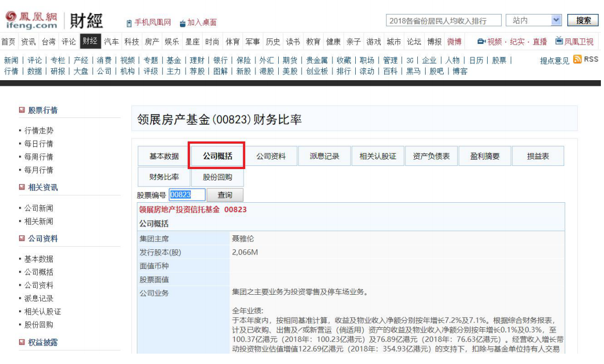Open the 財經 channel logo
Image resolution: width=604 pixels, height=364 pixels.
point(86,20)
